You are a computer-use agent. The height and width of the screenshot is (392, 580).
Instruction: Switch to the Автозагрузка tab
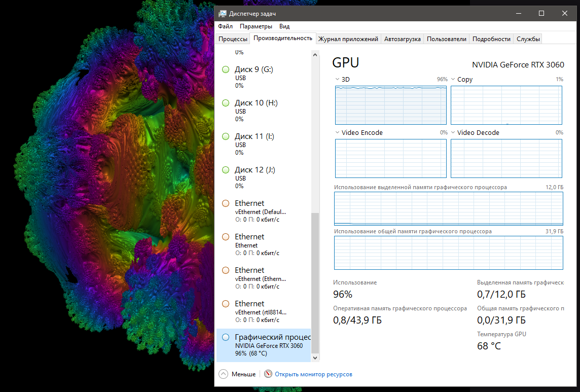403,39
